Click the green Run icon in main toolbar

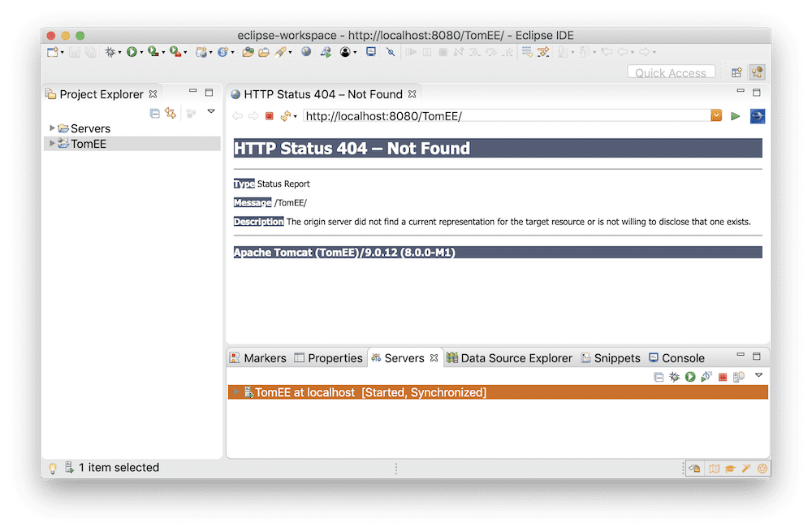[x=132, y=52]
